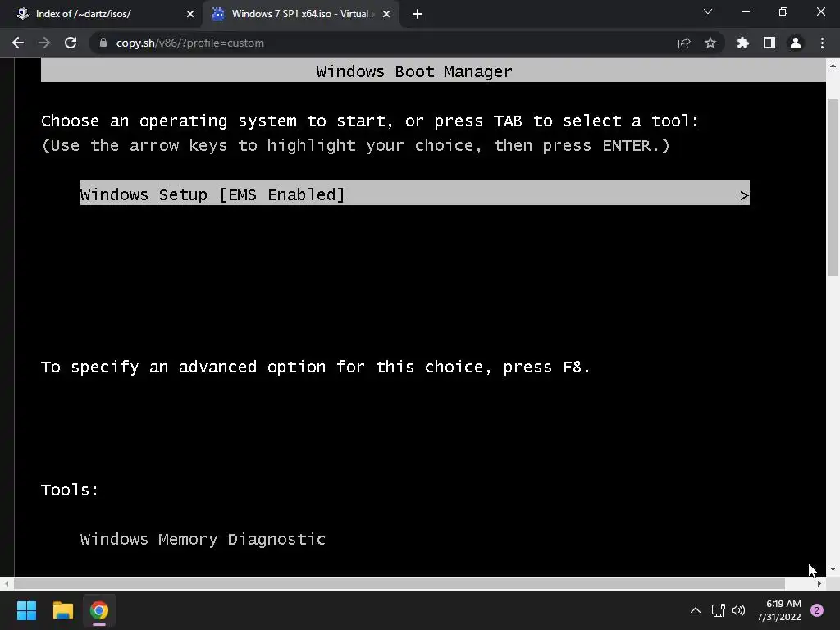Switch to the Index of /~dartz/isos/ tab
The height and width of the screenshot is (630, 840).
pyautogui.click(x=100, y=14)
